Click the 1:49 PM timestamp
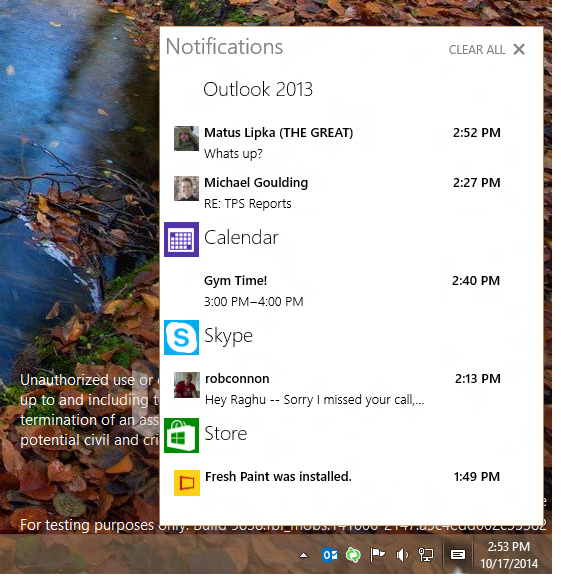 (x=476, y=477)
